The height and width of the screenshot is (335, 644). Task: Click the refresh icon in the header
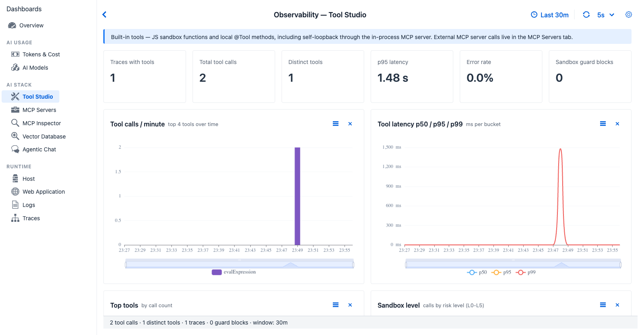586,14
